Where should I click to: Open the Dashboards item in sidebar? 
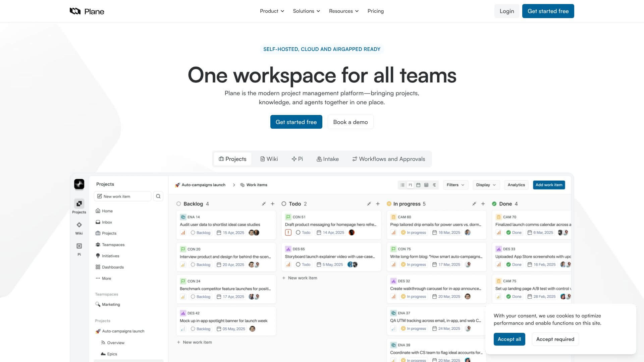(x=113, y=267)
